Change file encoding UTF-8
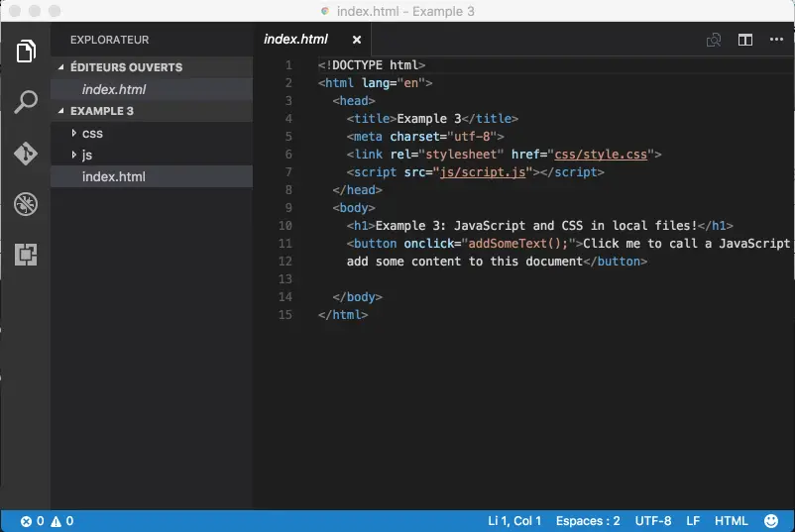 (653, 521)
